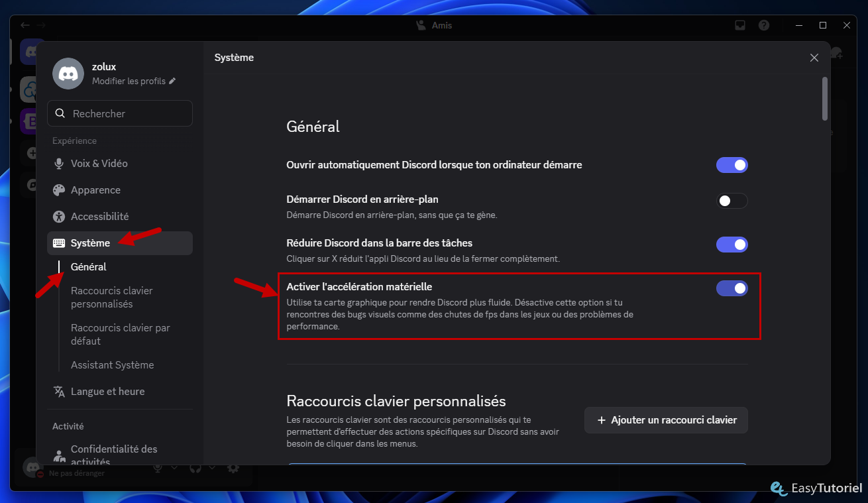Select the Système category
The image size is (868, 503).
(120, 243)
